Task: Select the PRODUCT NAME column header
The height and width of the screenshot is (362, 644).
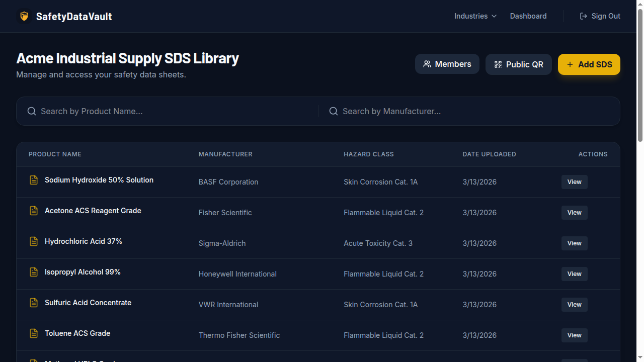Action: [x=55, y=154]
